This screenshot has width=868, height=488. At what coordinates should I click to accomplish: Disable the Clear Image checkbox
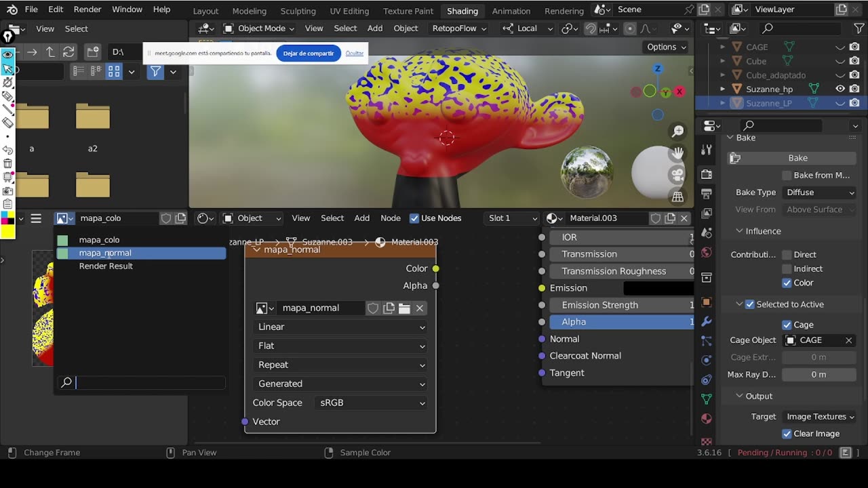[x=787, y=434]
